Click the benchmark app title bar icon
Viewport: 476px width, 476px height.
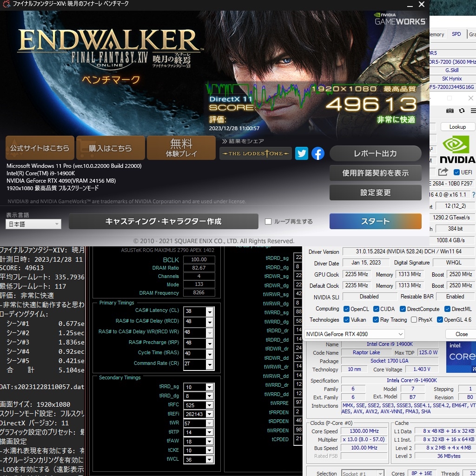pyautogui.click(x=6, y=4)
